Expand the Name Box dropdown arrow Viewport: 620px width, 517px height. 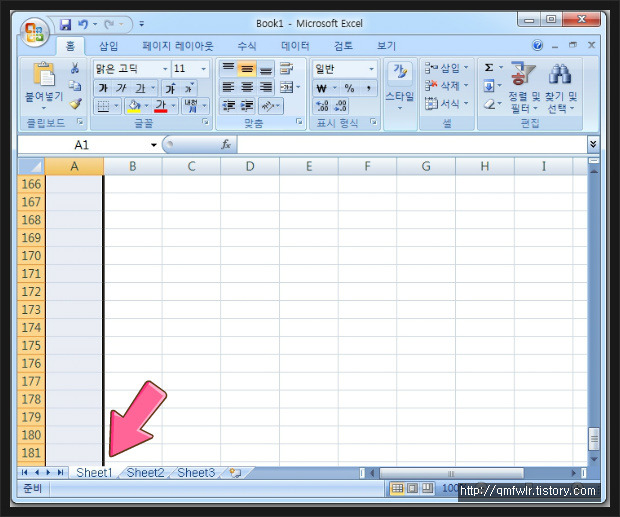(x=154, y=145)
